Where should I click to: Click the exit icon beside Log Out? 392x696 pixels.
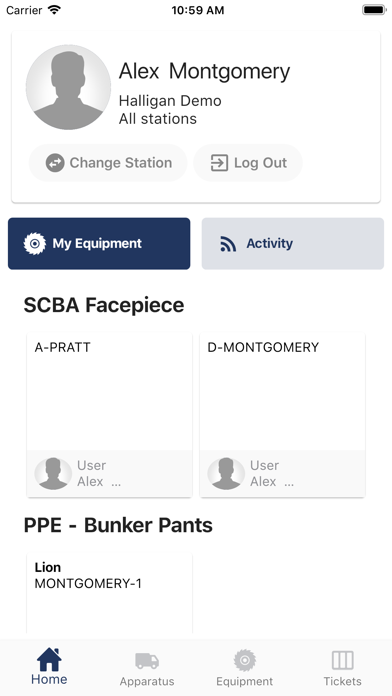219,163
